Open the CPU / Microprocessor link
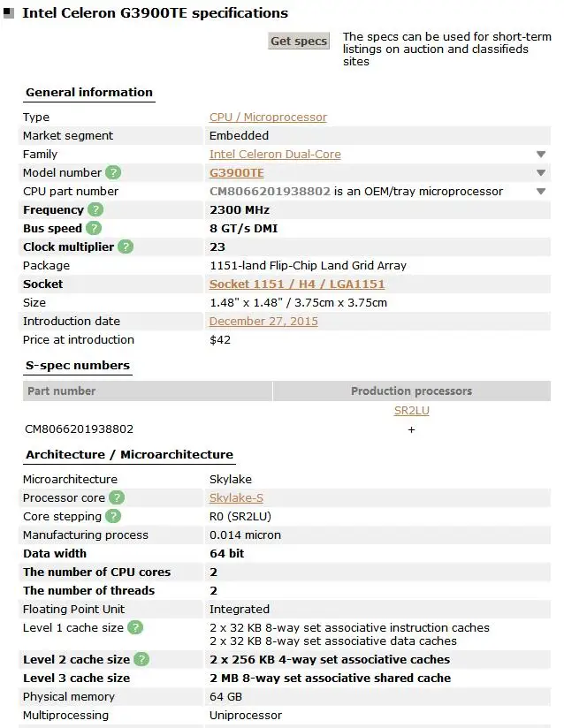This screenshot has width=564, height=728. click(x=268, y=118)
